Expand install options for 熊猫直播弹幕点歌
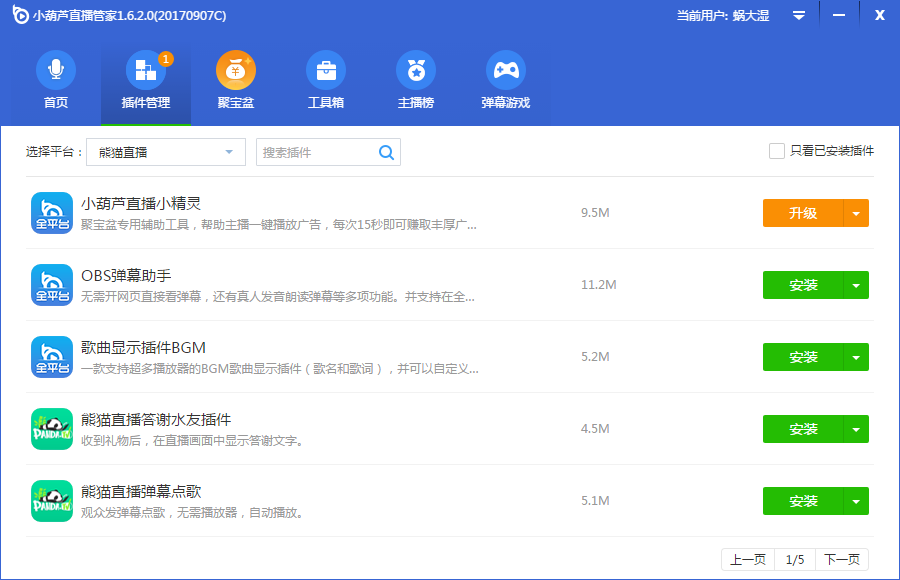The width and height of the screenshot is (900, 580). click(x=856, y=501)
